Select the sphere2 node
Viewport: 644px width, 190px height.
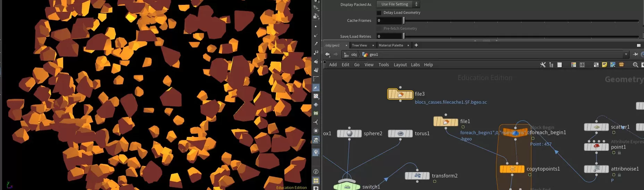(x=349, y=133)
